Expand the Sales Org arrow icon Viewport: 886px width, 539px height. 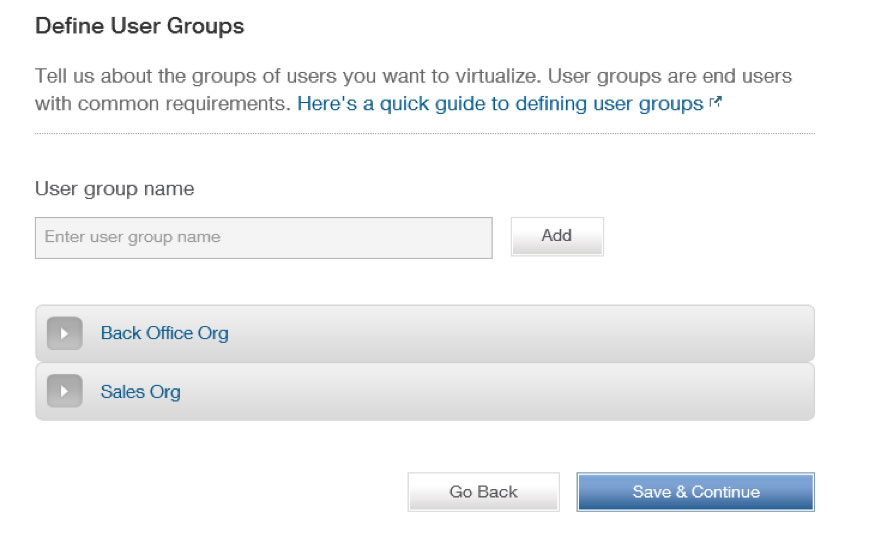tap(64, 391)
